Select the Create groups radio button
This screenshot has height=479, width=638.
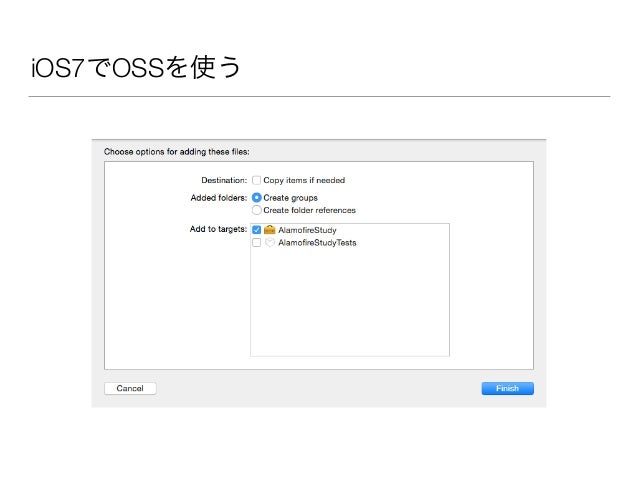click(256, 198)
